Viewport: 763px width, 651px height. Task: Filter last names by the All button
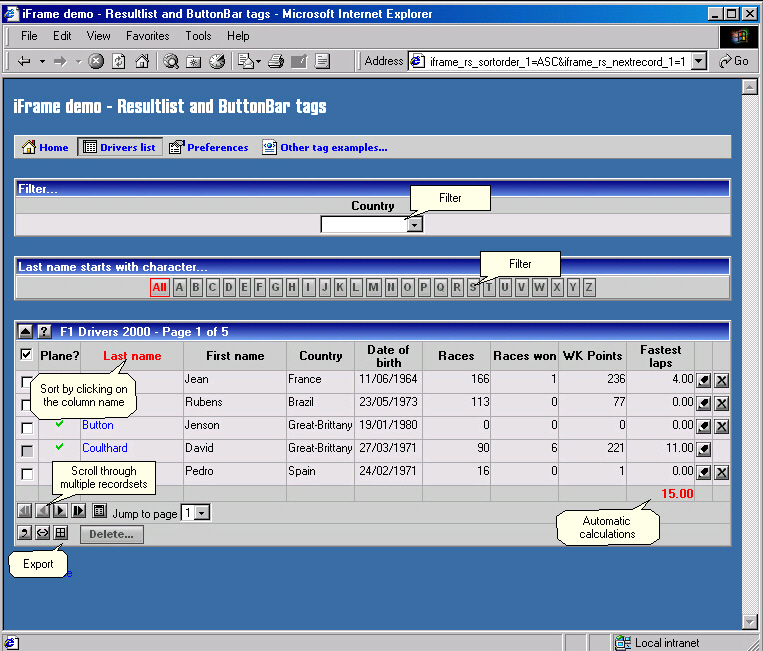(160, 287)
